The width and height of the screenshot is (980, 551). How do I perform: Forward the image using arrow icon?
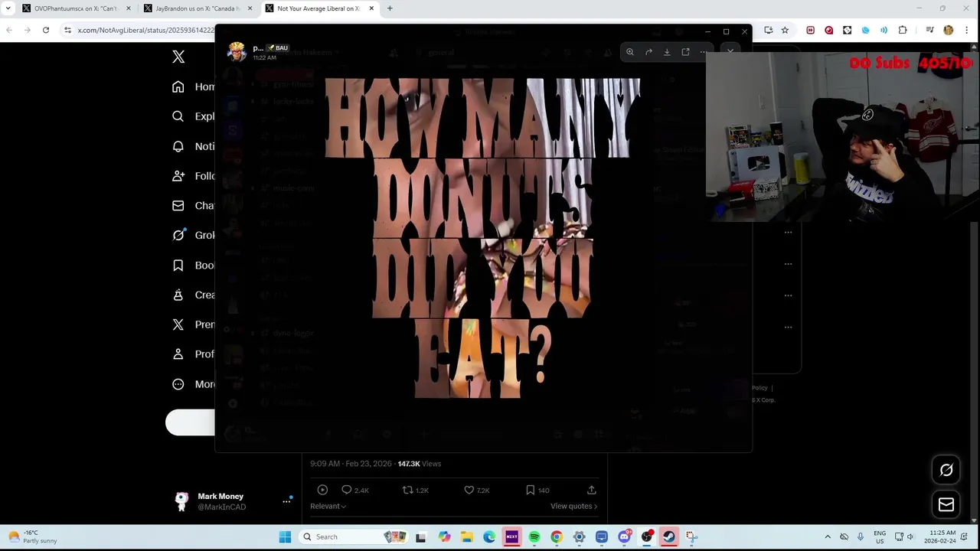point(648,52)
